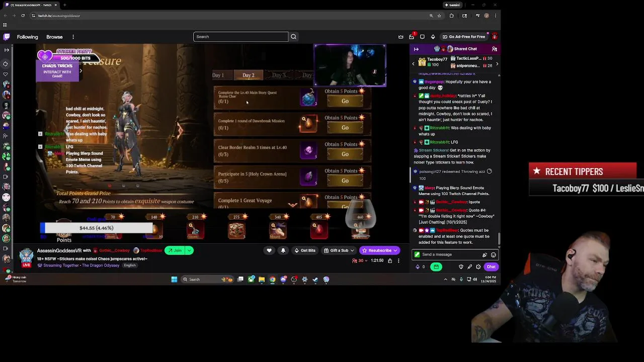Focus the Twitch search field
This screenshot has width=644, height=362.
[x=240, y=37]
